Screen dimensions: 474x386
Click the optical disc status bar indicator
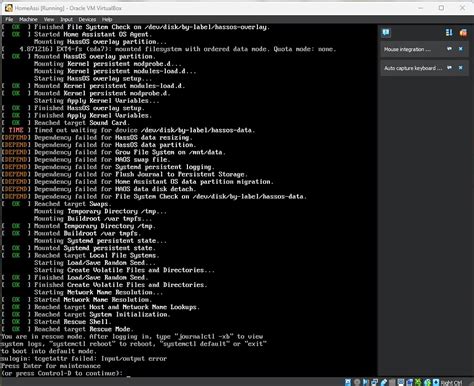(357, 382)
